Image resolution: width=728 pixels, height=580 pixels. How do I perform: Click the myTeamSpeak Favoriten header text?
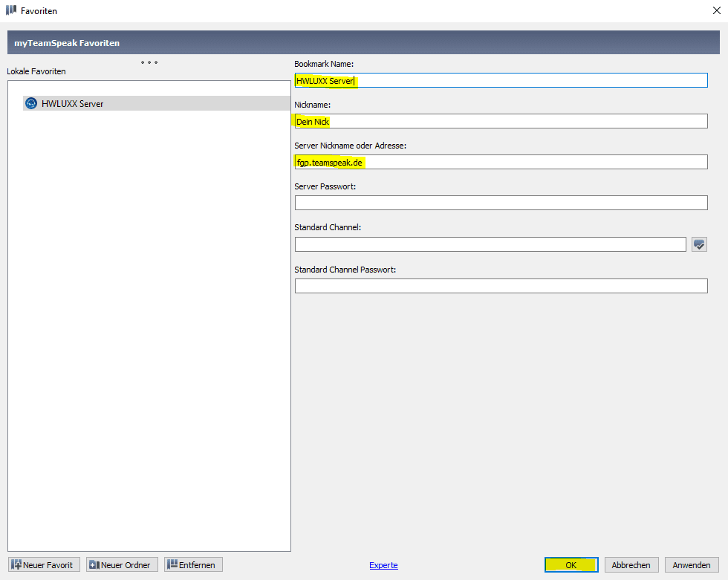click(67, 42)
